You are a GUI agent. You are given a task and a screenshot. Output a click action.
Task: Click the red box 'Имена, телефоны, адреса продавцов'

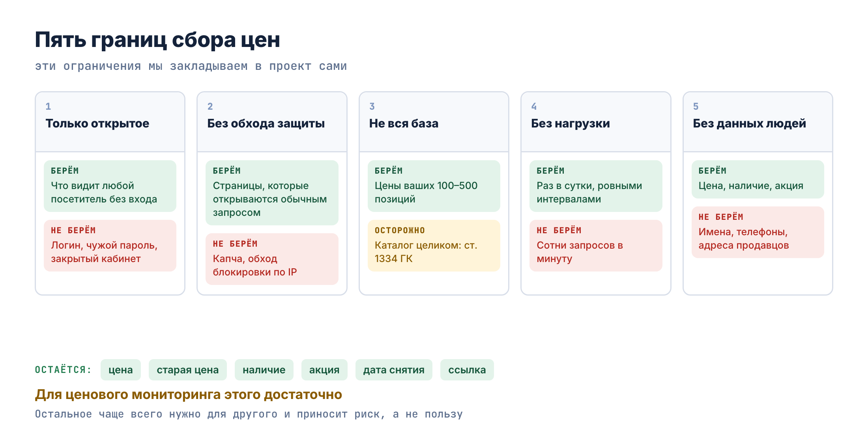point(758,232)
